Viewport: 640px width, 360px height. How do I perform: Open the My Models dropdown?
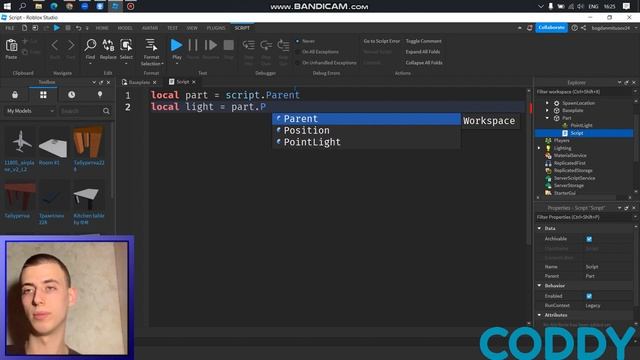[x=29, y=111]
